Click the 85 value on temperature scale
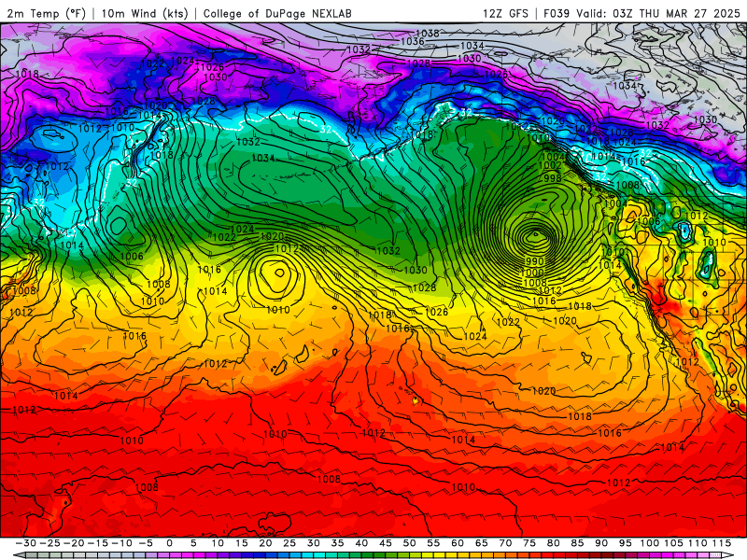 (x=577, y=543)
